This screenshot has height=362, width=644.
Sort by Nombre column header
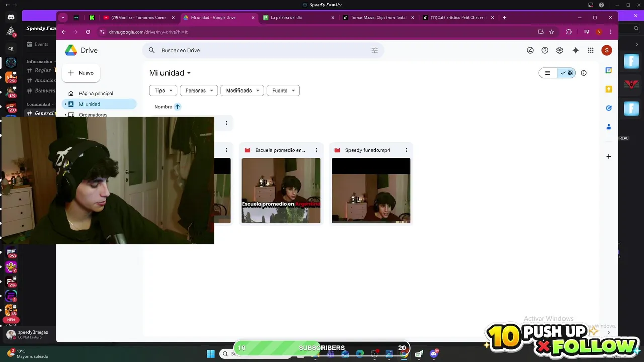pyautogui.click(x=163, y=107)
